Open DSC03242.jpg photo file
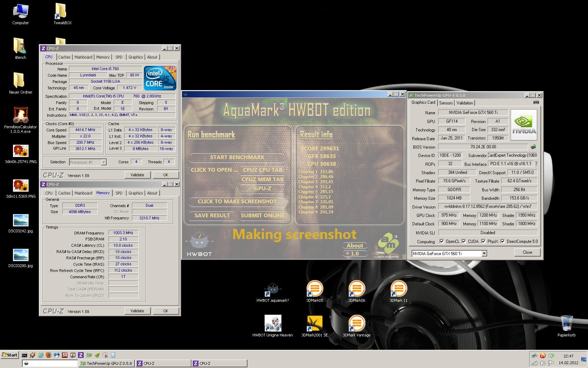Image resolution: width=588 pixels, height=368 pixels. coord(20,224)
